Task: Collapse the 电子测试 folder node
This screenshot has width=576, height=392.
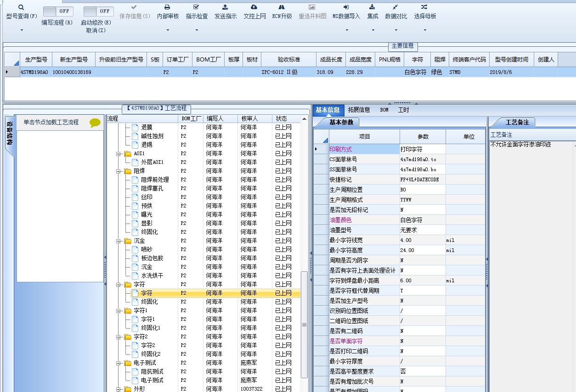Action: coord(119,363)
